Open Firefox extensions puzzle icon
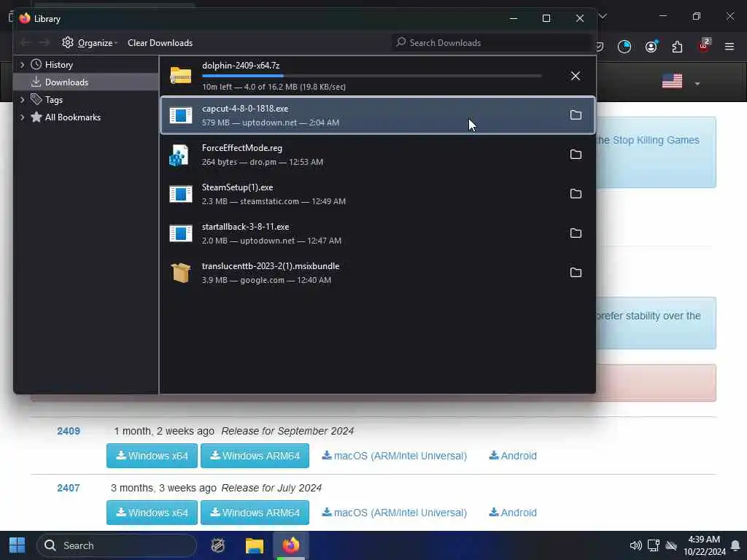Screen dimensions: 747x560 coord(677,47)
